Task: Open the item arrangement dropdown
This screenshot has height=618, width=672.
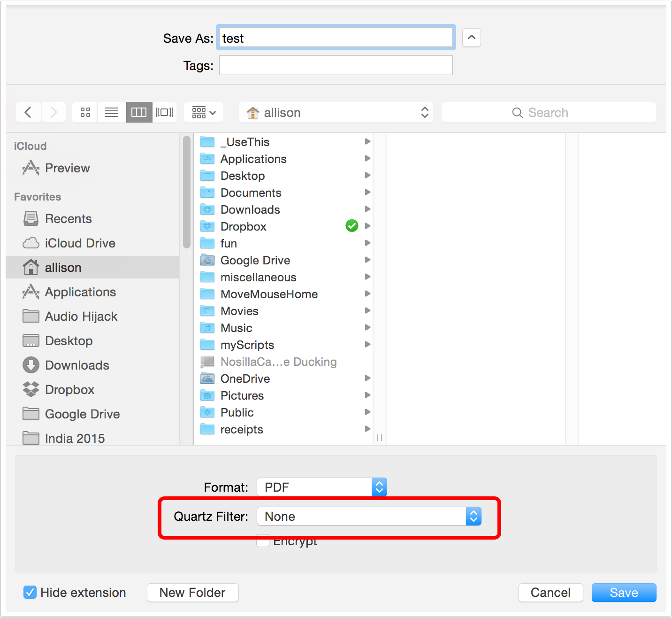Action: pyautogui.click(x=204, y=112)
